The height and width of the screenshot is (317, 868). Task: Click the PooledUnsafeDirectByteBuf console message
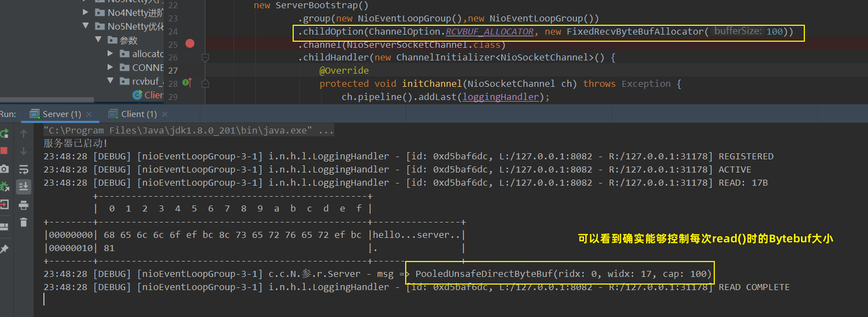[563, 274]
